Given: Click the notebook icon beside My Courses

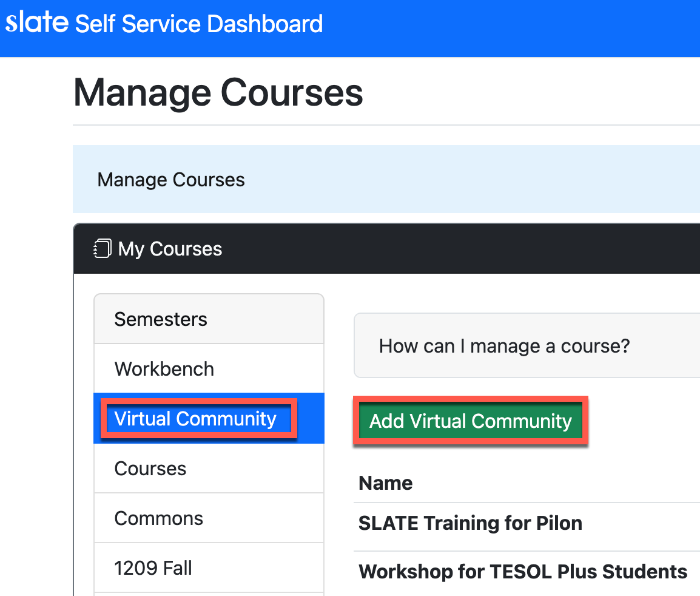Looking at the screenshot, I should click(103, 248).
